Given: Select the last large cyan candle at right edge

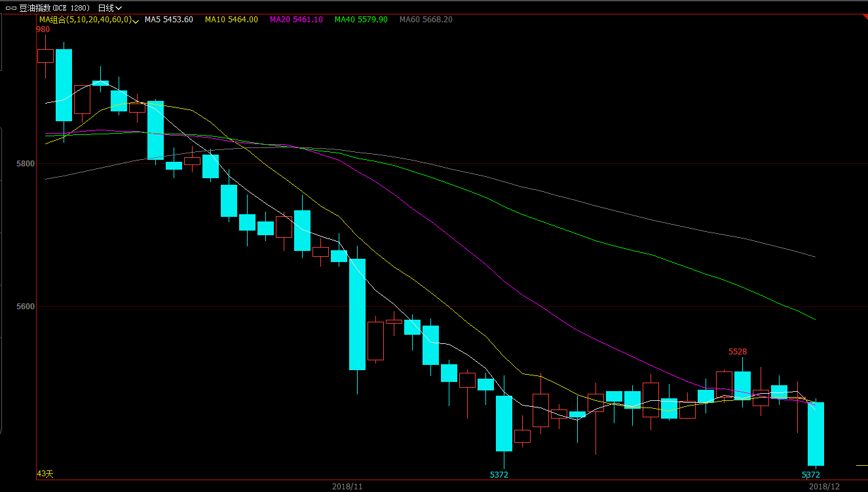Looking at the screenshot, I should pos(816,434).
